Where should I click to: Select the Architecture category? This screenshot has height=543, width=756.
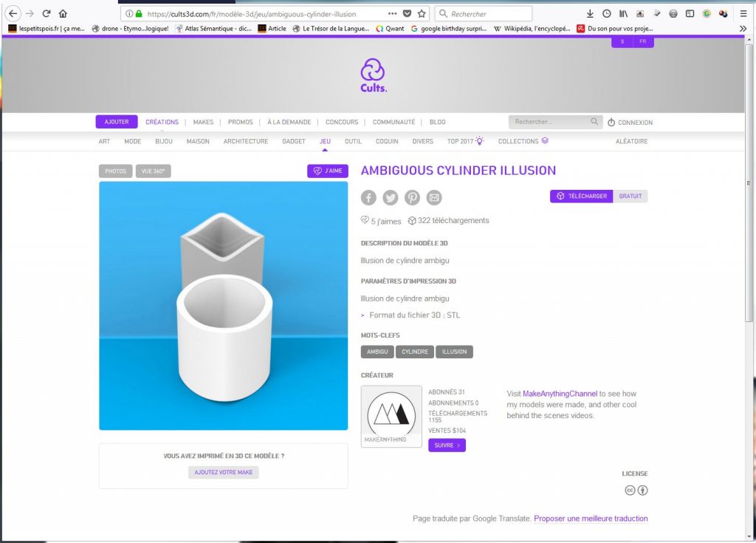(245, 141)
